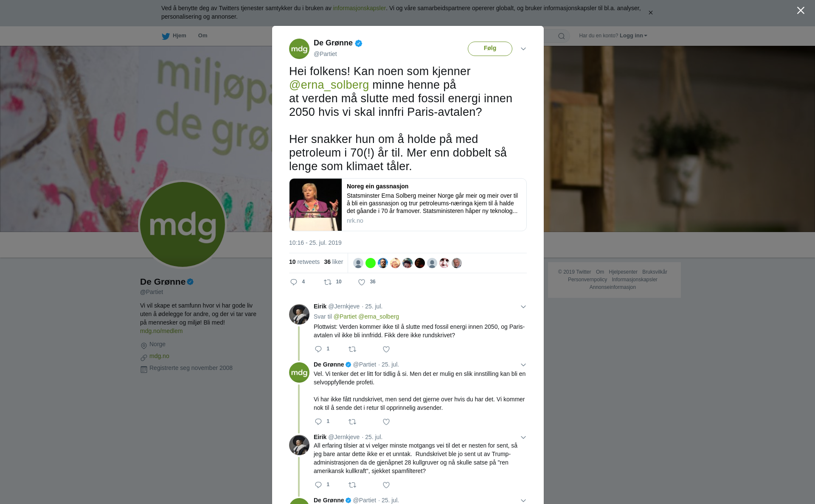Retweet the main De Grønne tweet
815x504 pixels.
328,282
